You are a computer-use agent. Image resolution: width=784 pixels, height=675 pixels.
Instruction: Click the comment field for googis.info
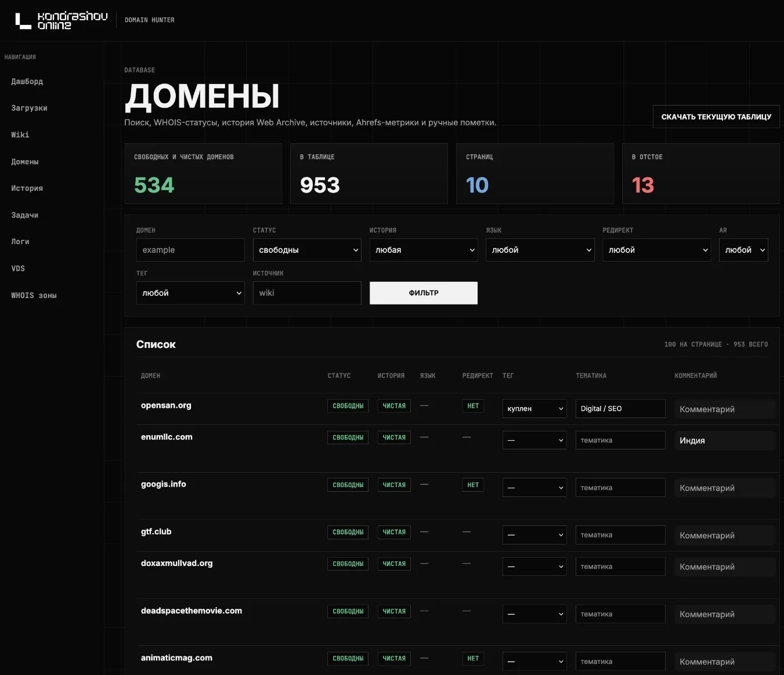[725, 488]
